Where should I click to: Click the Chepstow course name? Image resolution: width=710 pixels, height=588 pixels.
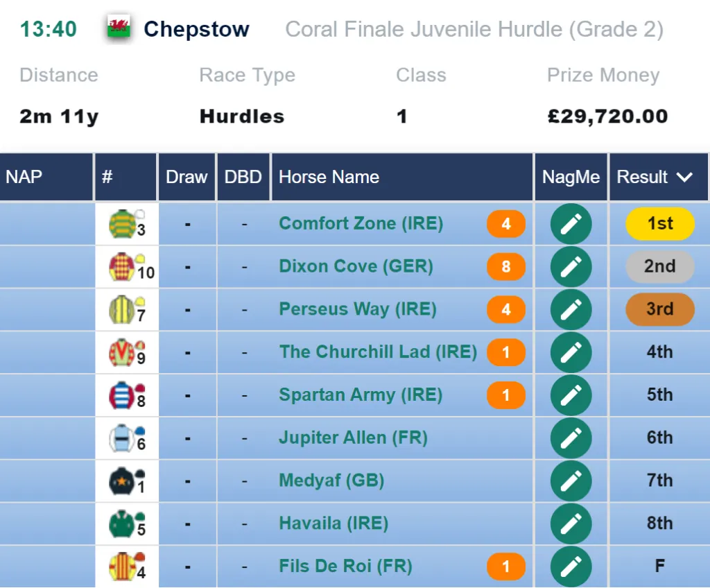click(196, 29)
